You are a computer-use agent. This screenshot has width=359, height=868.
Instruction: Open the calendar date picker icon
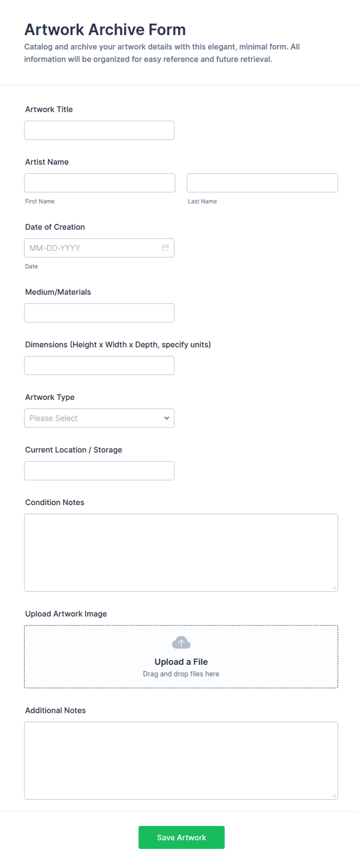tap(165, 248)
